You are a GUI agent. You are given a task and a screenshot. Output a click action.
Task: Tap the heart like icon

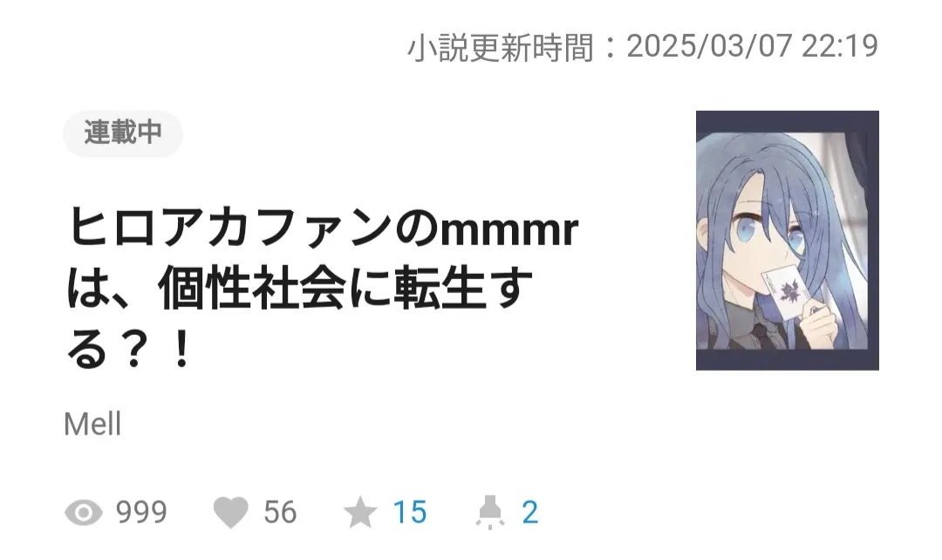click(x=230, y=513)
